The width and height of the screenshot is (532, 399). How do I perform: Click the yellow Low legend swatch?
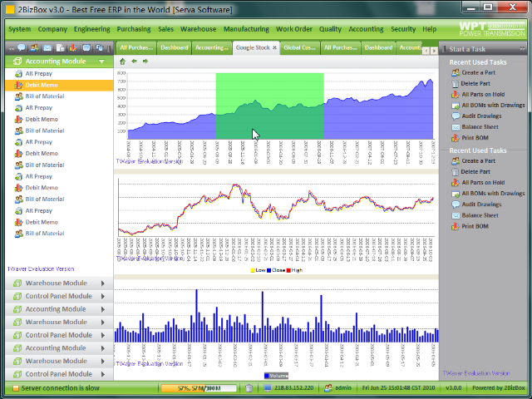coord(253,270)
